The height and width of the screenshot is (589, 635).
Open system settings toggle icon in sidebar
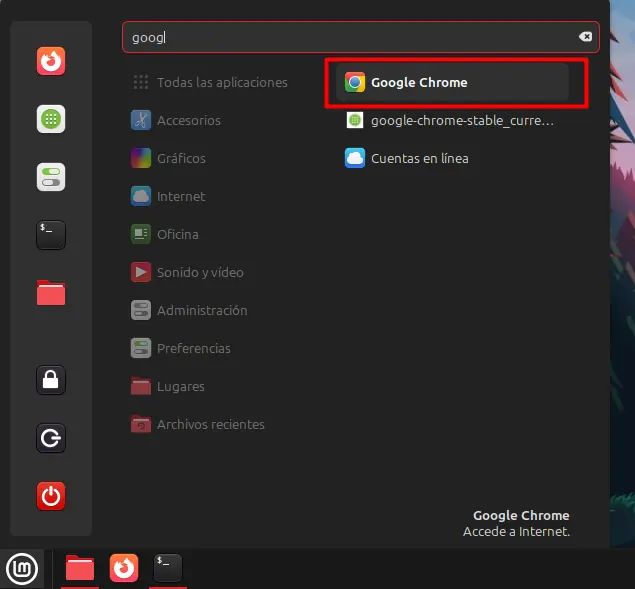[x=51, y=177]
